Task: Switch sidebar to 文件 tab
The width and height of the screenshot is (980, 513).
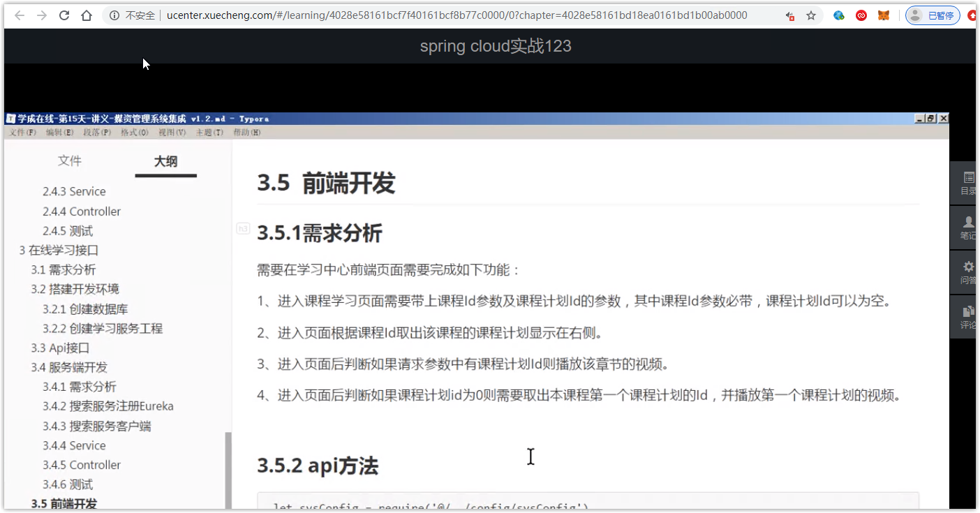Action: (70, 161)
